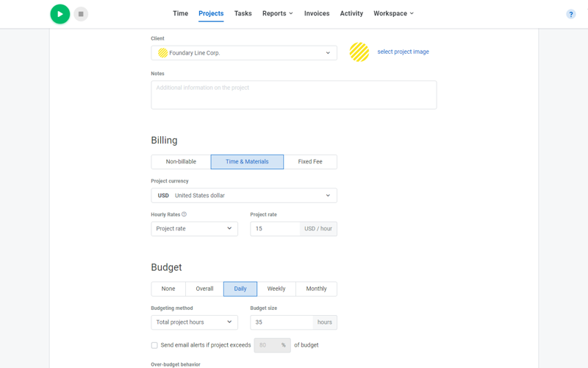Image resolution: width=588 pixels, height=368 pixels.
Task: Open the Reports menu
Action: point(277,13)
